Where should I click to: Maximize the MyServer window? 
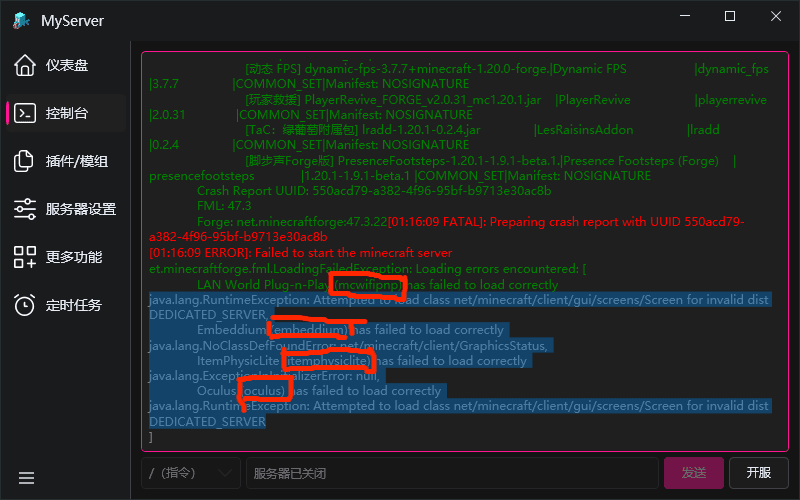click(x=729, y=17)
